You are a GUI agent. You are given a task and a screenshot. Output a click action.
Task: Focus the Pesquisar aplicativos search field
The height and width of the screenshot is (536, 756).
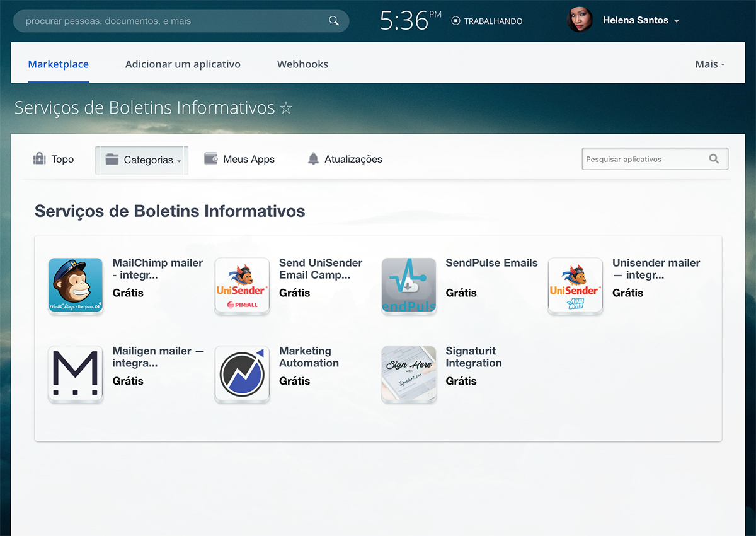click(643, 159)
